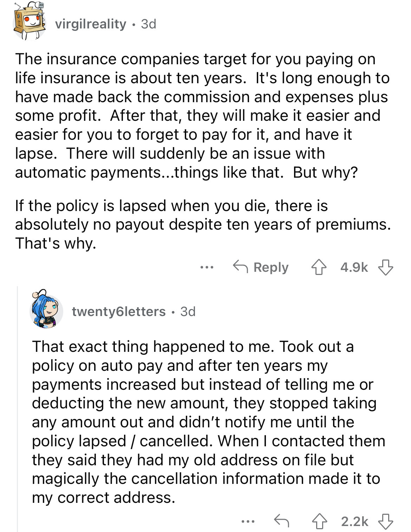Visit the twenty6letters username link
Screen dimensions: 411x532
pos(119,311)
